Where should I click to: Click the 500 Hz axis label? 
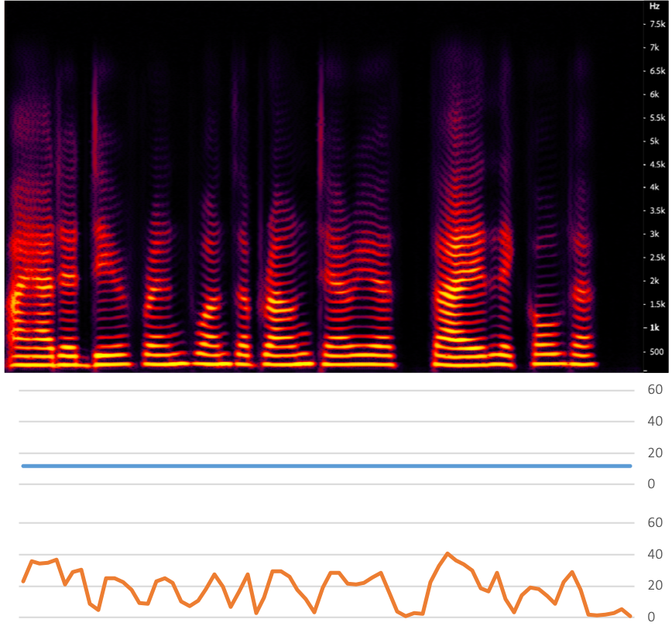[x=654, y=351]
